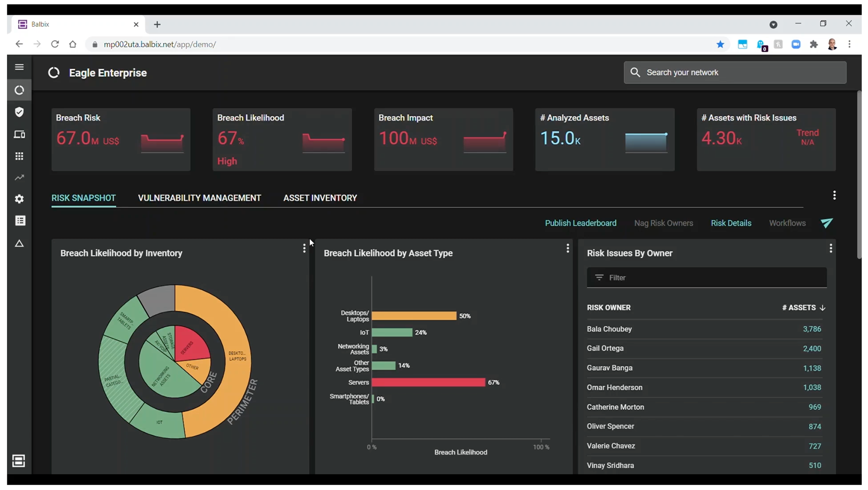This screenshot has width=868, height=490.
Task: Open the trending chart icon in sidebar
Action: 19,178
